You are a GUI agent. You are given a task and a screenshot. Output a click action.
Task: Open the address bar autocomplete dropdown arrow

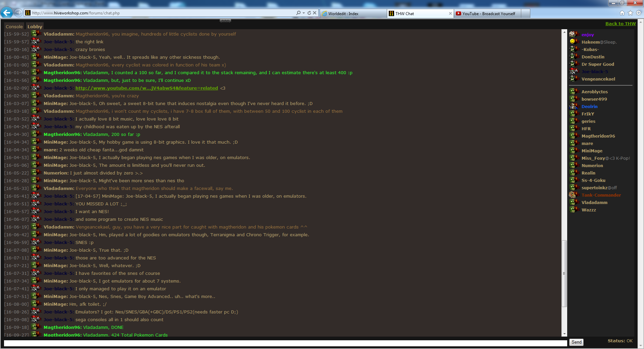click(x=304, y=13)
